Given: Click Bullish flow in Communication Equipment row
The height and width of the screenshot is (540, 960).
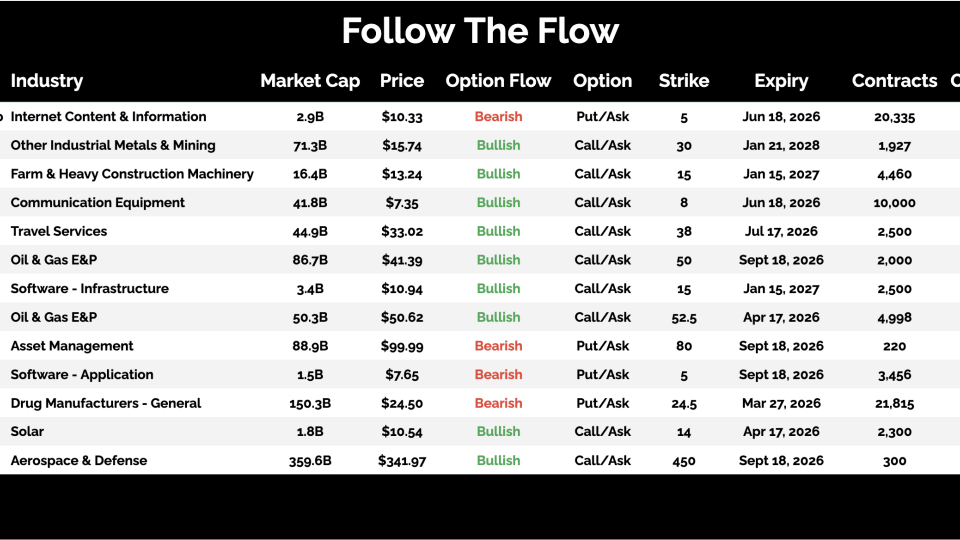Looking at the screenshot, I should (498, 203).
